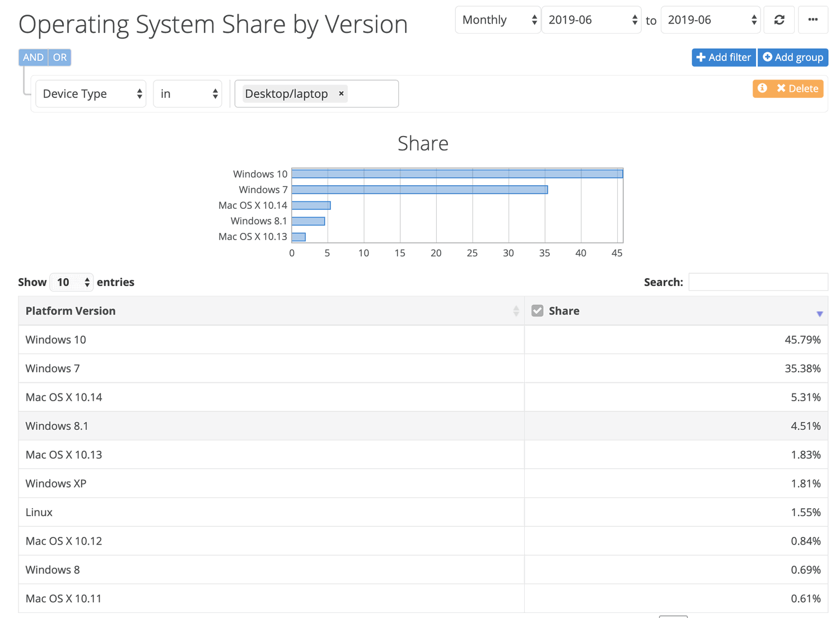
Task: Remove Desktop/laptop chip using its × icon
Action: [341, 93]
